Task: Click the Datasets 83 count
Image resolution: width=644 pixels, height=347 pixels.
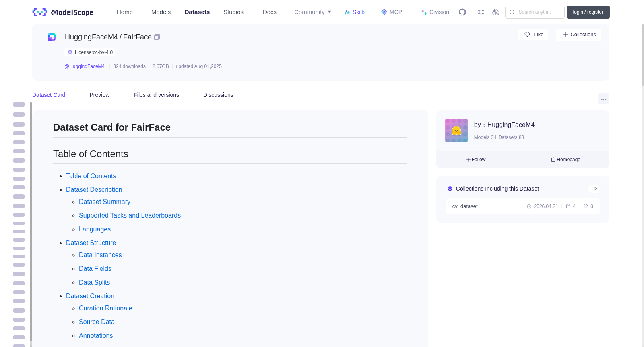Action: click(511, 137)
